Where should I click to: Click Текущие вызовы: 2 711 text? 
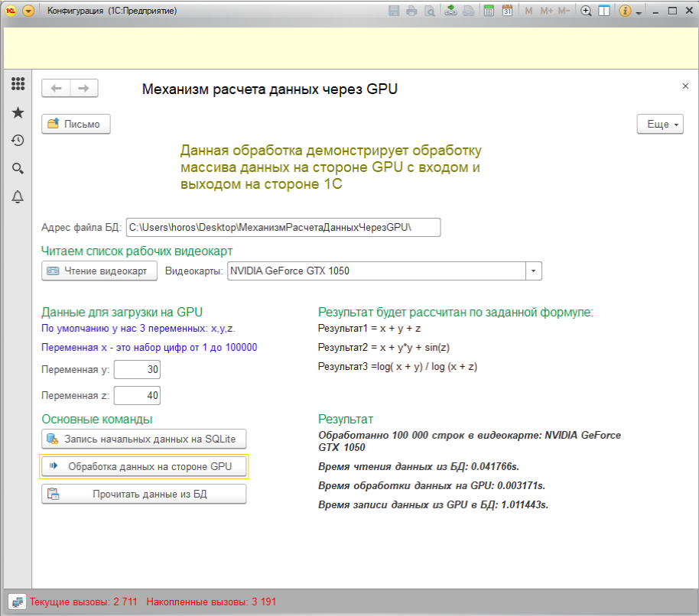(83, 601)
